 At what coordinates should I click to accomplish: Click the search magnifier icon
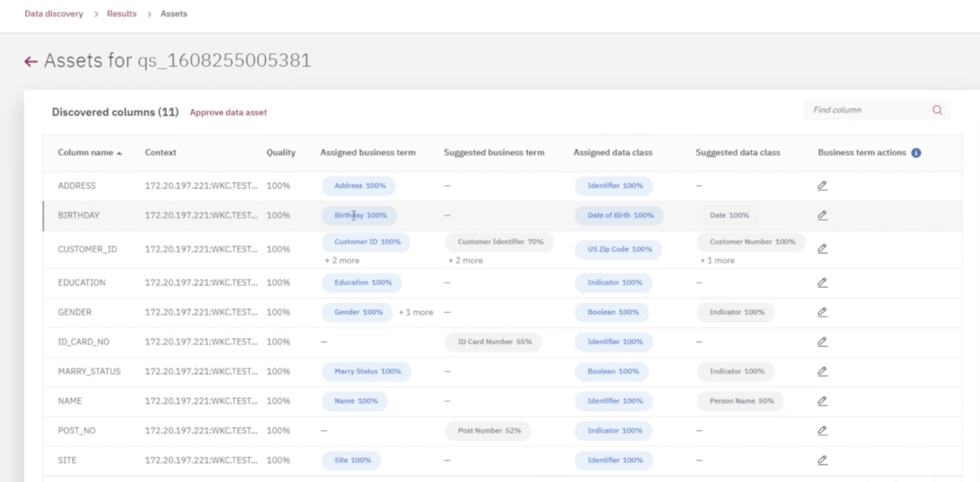tap(937, 110)
